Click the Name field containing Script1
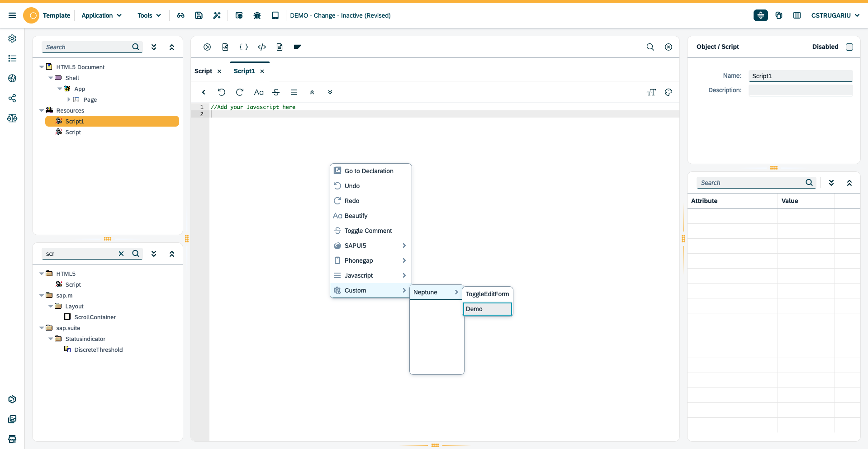The image size is (868, 449). [x=800, y=76]
